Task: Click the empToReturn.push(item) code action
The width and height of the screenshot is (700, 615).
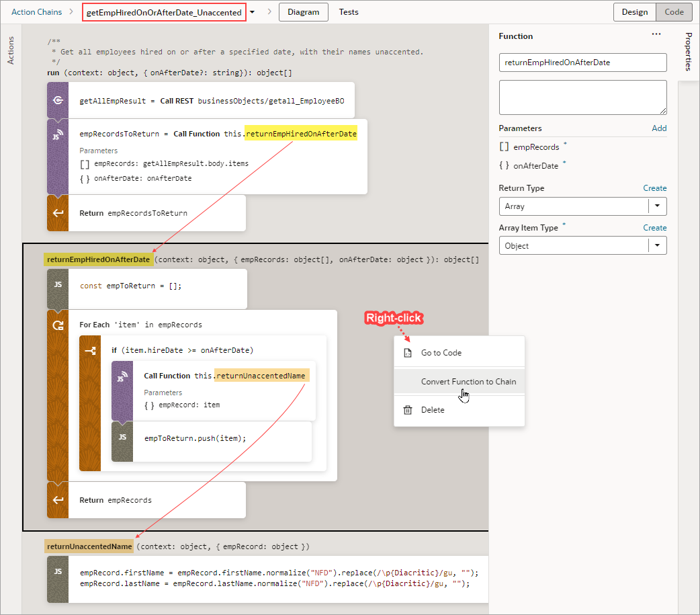Action: point(212,442)
